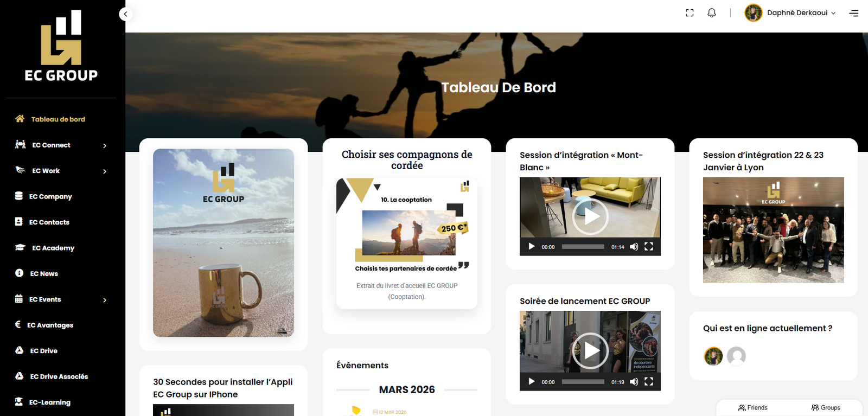Switch to the Friends chat tab

coord(753,408)
